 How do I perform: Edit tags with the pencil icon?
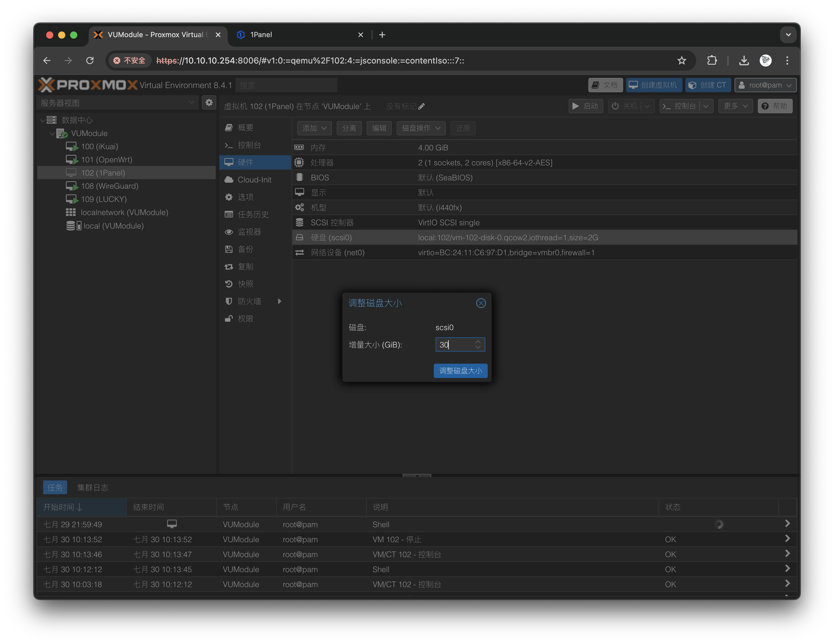tap(421, 107)
